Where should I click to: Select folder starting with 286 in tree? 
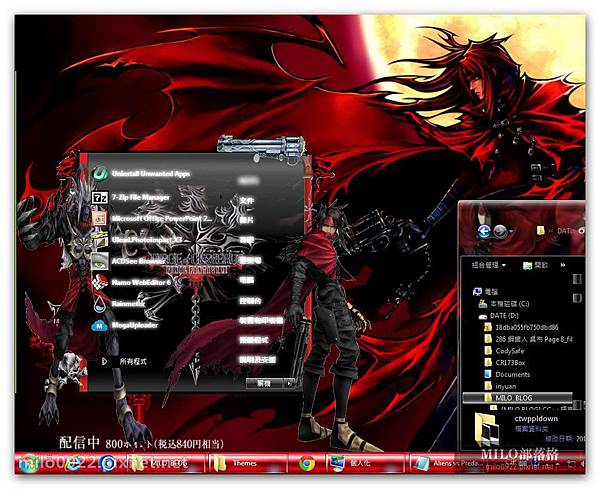[x=529, y=339]
